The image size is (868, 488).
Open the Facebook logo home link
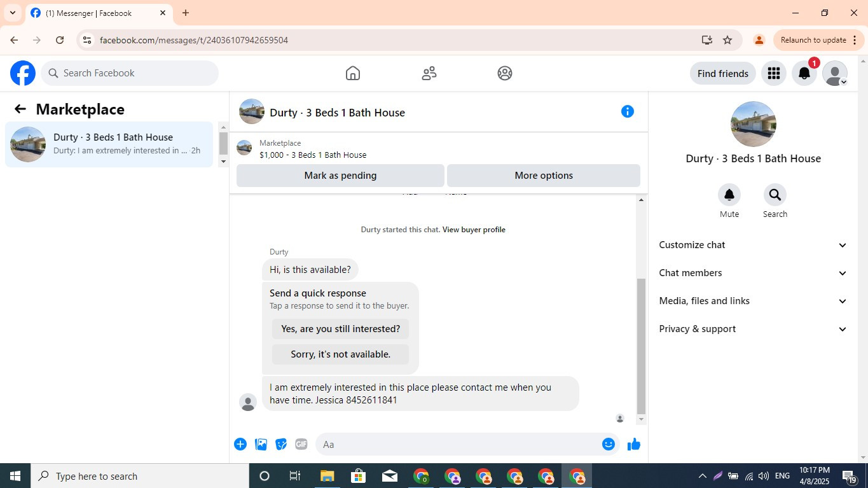(x=23, y=73)
